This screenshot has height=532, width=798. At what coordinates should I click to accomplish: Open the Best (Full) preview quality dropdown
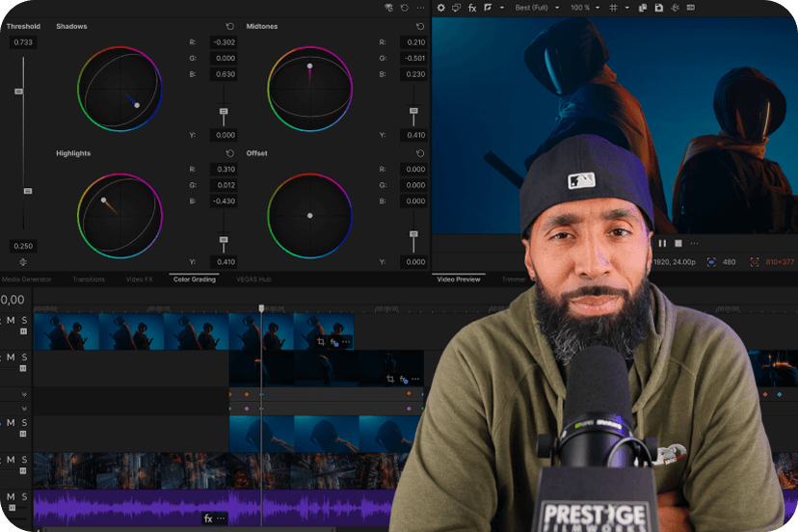[535, 8]
